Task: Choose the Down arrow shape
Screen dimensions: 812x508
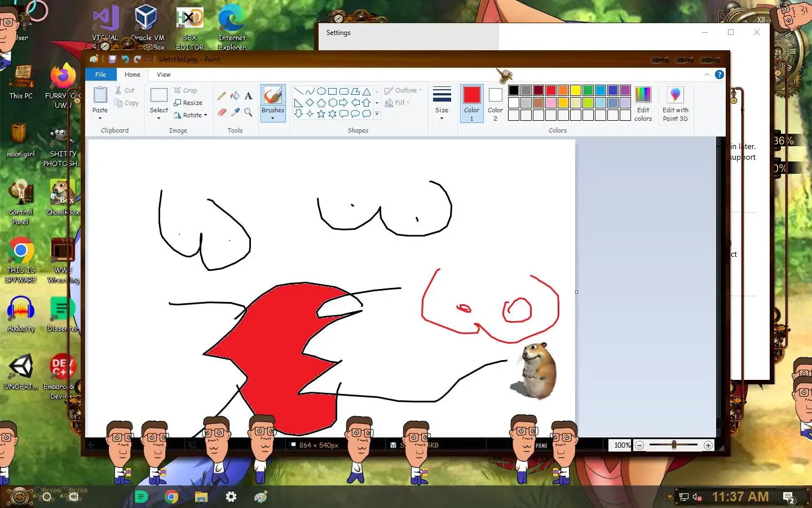Action: [298, 114]
